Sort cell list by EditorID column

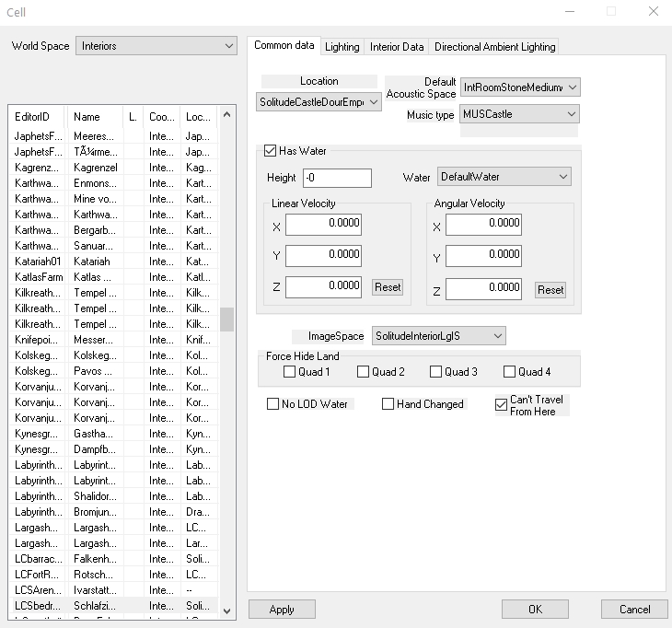tap(37, 117)
